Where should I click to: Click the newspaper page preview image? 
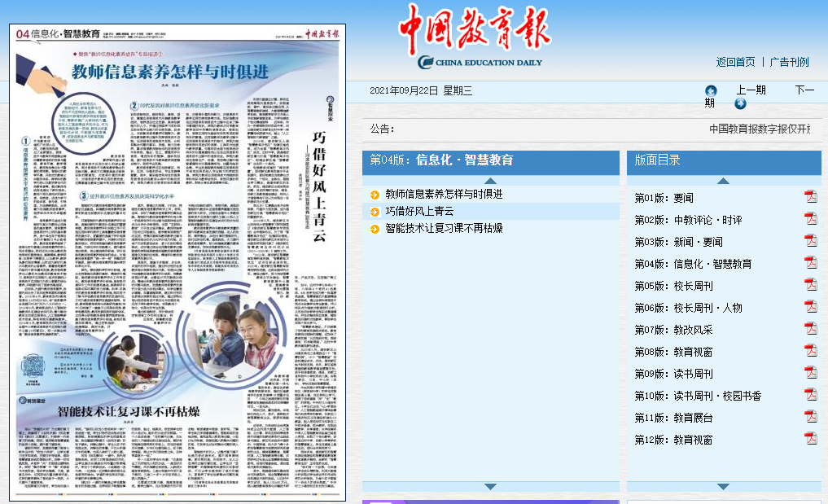pyautogui.click(x=177, y=262)
